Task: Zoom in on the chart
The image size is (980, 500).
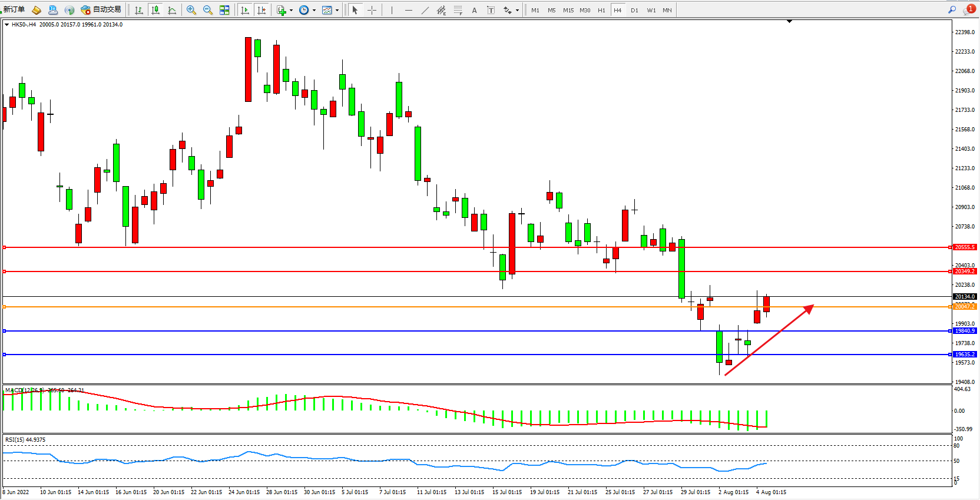Action: click(191, 10)
